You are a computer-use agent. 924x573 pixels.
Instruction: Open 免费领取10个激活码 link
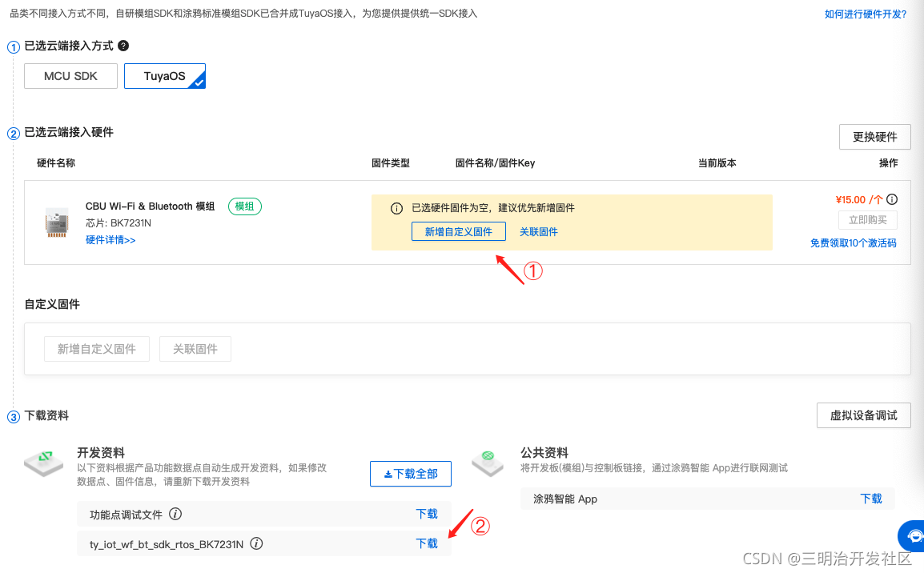853,242
